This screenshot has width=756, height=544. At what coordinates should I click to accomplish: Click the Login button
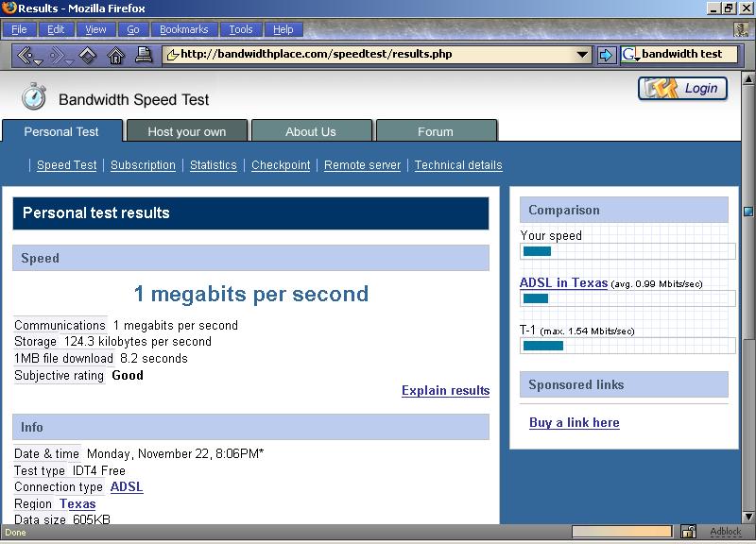[682, 89]
